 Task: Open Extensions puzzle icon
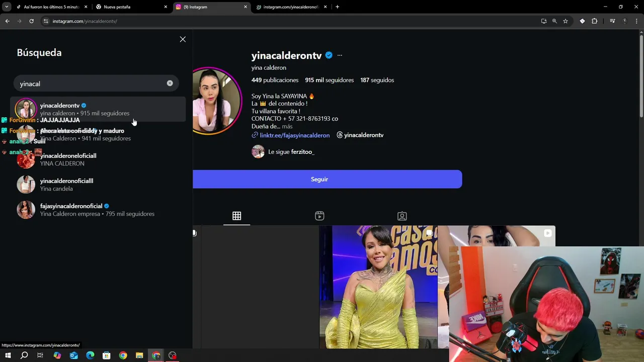595,21
